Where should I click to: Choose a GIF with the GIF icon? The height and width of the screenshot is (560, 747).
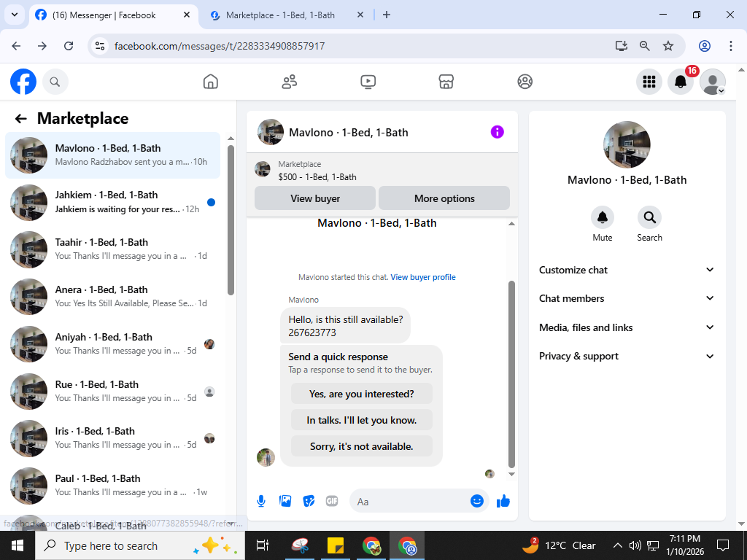[x=332, y=501]
